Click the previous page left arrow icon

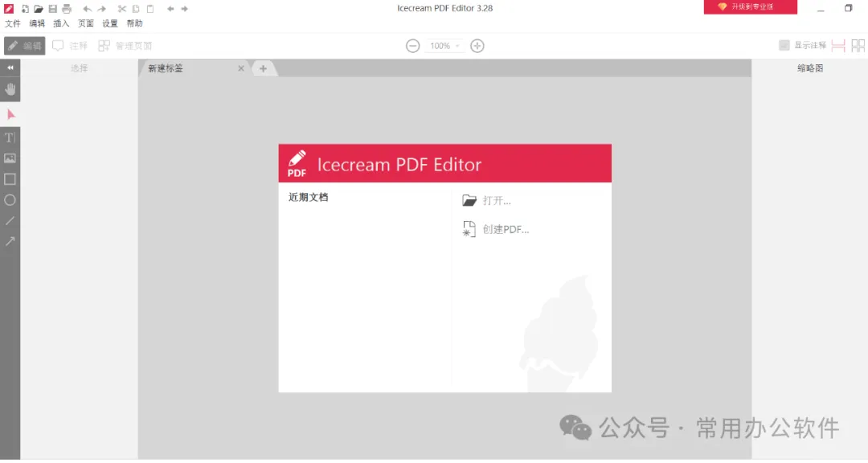(170, 9)
